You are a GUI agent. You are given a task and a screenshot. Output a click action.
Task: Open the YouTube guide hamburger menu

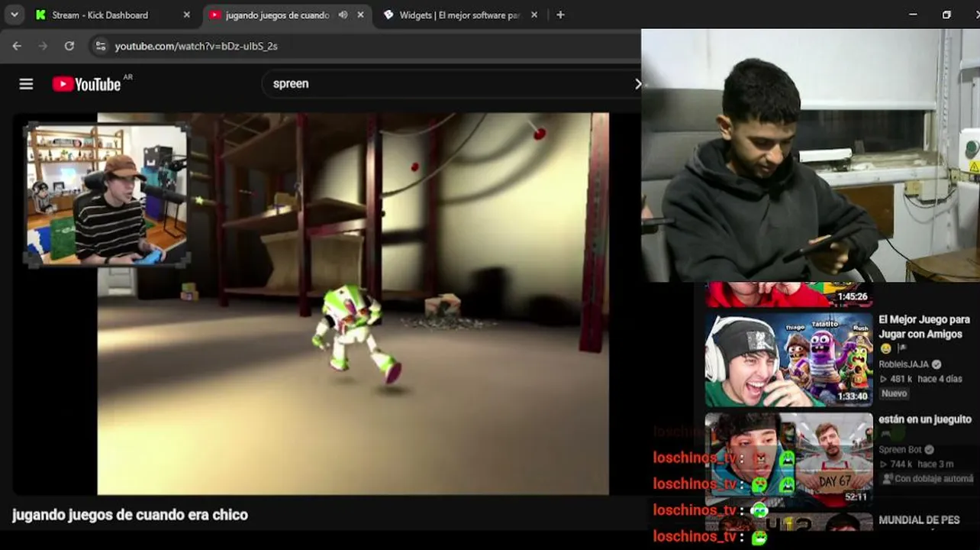click(x=26, y=84)
